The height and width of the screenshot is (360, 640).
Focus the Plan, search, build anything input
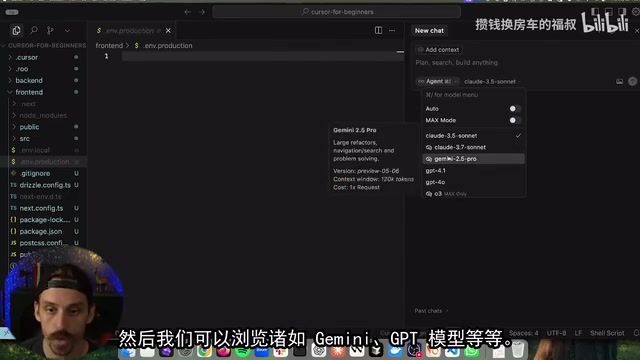(x=456, y=63)
